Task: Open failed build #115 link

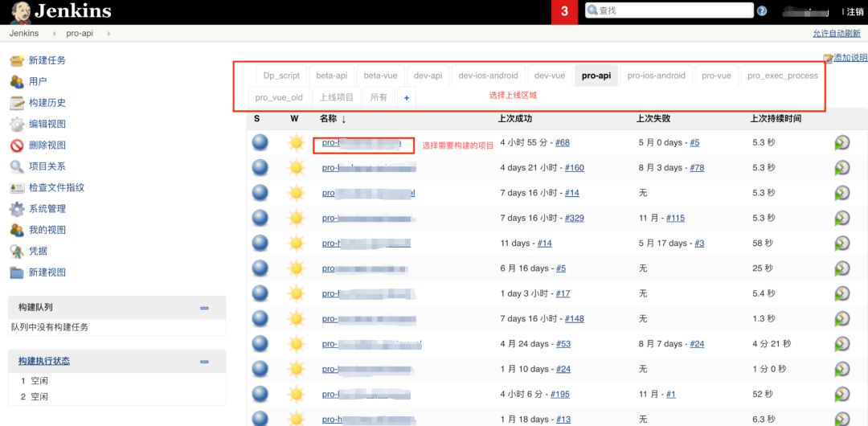Action: [675, 218]
